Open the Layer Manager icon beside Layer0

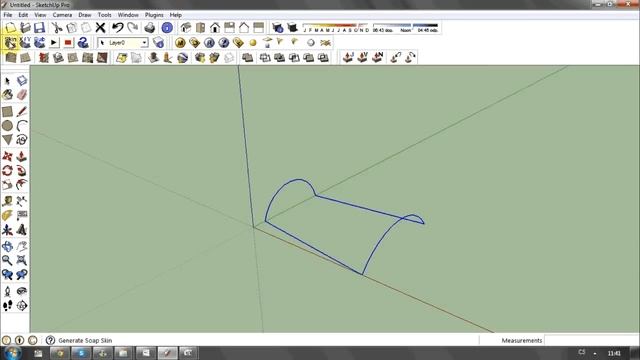pyautogui.click(x=158, y=42)
